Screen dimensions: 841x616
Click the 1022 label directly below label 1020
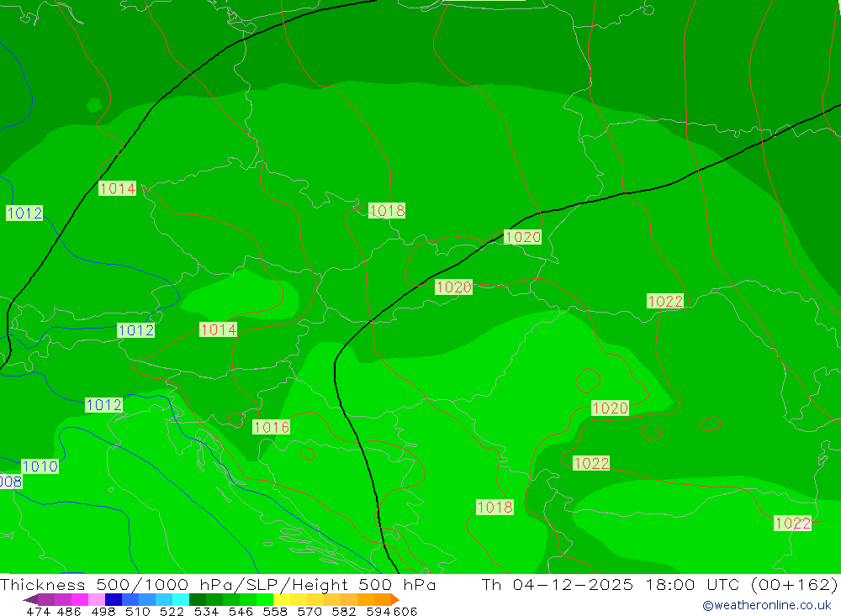(x=591, y=463)
